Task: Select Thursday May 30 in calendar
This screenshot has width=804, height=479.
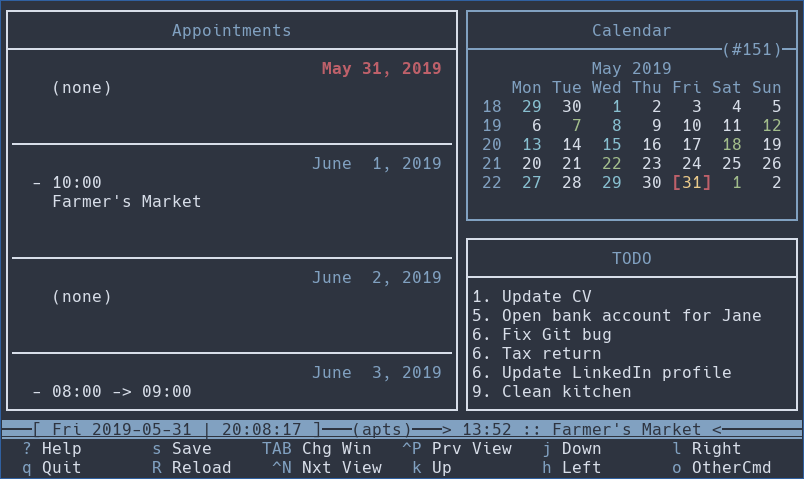Action: click(x=651, y=183)
